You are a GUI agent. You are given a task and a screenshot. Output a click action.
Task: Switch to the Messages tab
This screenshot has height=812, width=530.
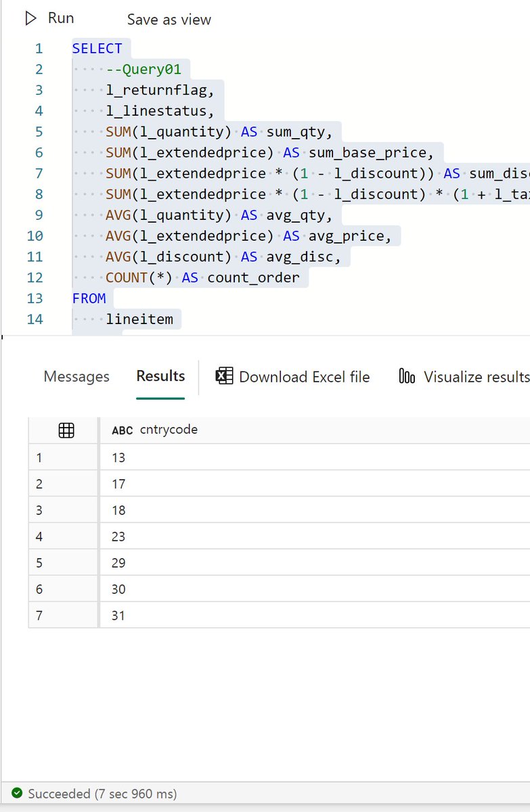[x=76, y=376]
